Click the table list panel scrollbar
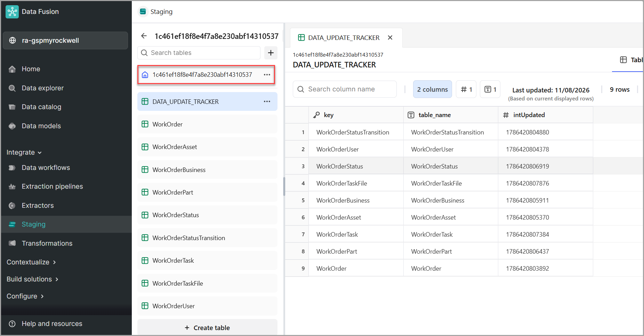 [x=284, y=187]
